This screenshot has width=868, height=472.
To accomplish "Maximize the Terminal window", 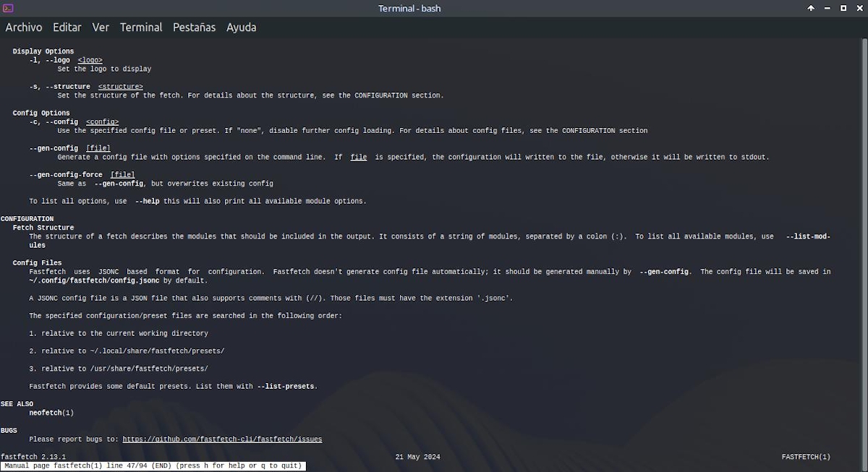I will [x=842, y=8].
